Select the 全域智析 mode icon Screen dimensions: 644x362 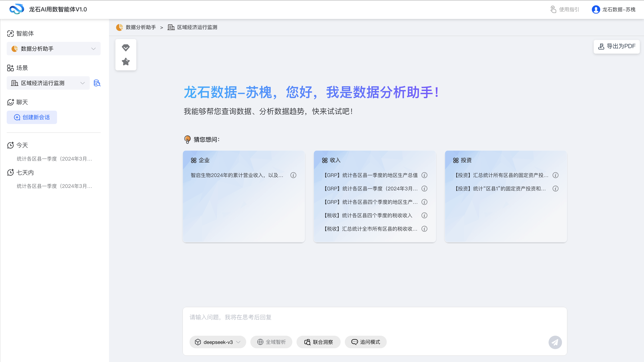(x=260, y=342)
